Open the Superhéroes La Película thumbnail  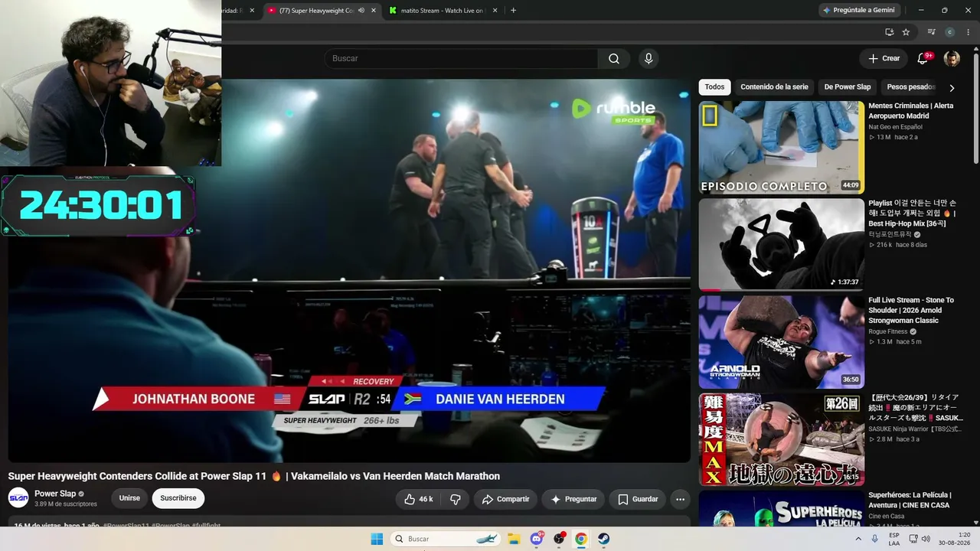point(781,508)
